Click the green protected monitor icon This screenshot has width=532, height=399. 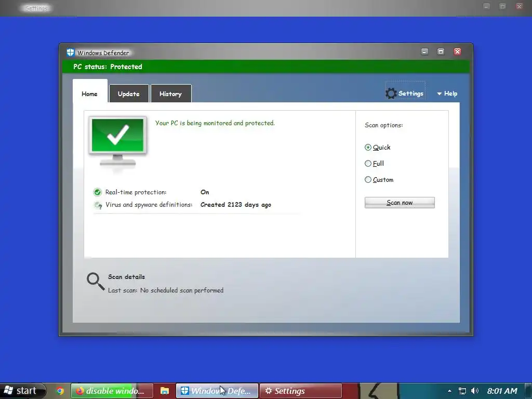[x=118, y=142]
